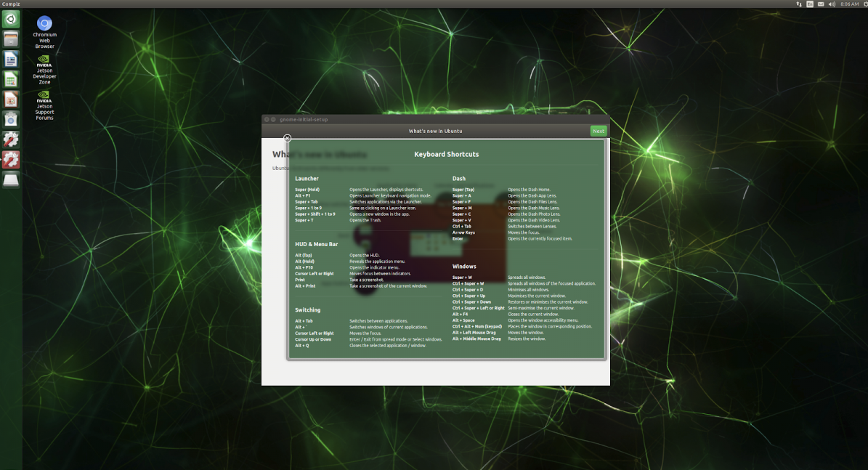Viewport: 868px width, 470px height.
Task: Click the 'Ctrl + Tab' Dash shortcut entry
Action: 462,226
